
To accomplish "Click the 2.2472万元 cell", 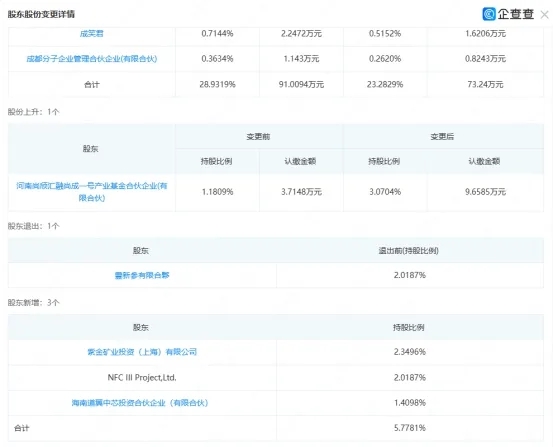I will [301, 34].
